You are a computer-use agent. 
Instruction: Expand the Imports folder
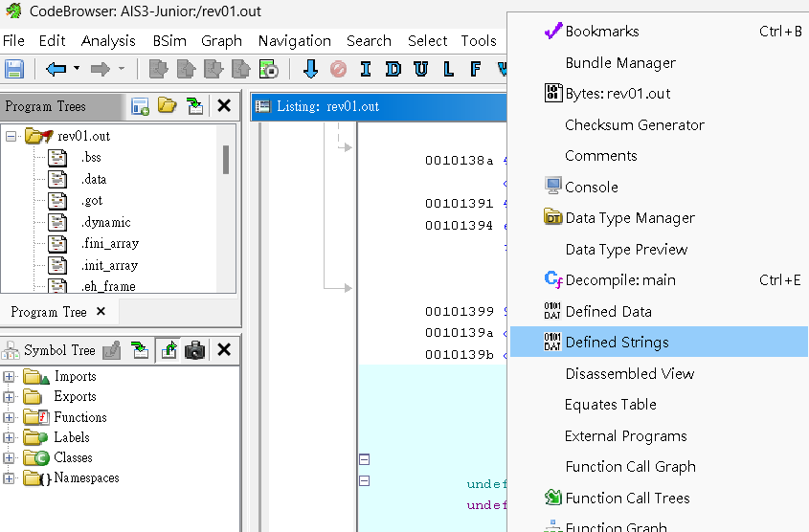(x=9, y=376)
